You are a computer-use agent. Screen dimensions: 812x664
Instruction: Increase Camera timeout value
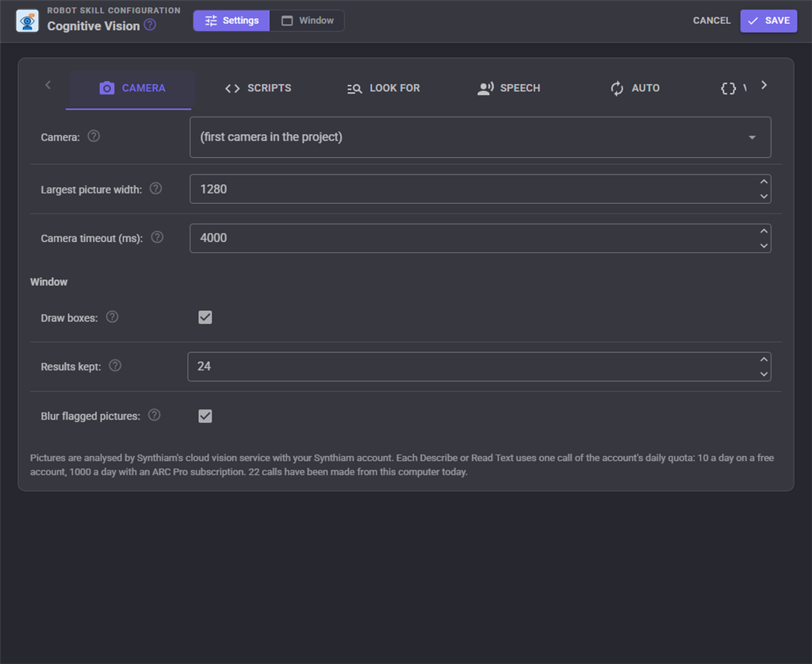[x=764, y=231]
